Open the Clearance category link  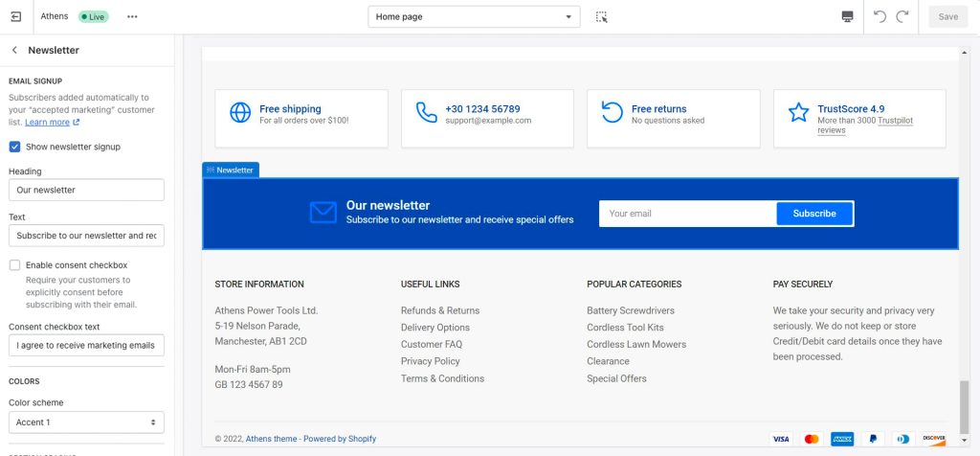coord(608,361)
